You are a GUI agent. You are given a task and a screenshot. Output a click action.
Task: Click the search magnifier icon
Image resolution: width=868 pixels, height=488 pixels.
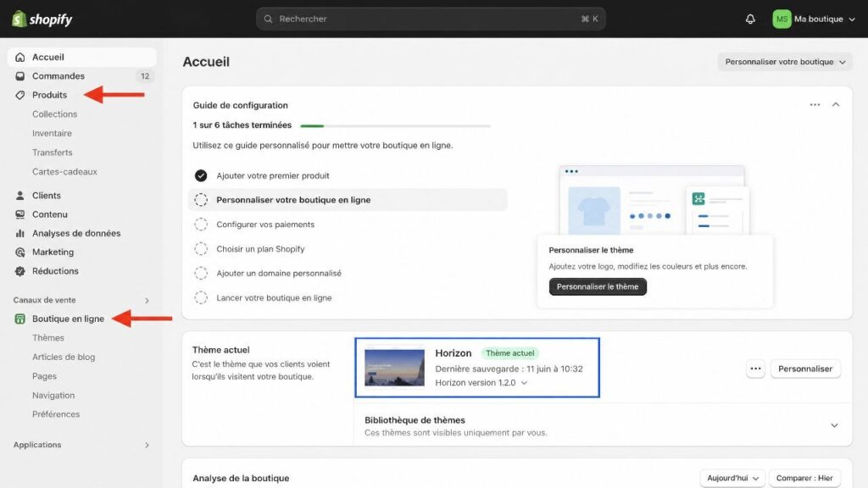[268, 19]
